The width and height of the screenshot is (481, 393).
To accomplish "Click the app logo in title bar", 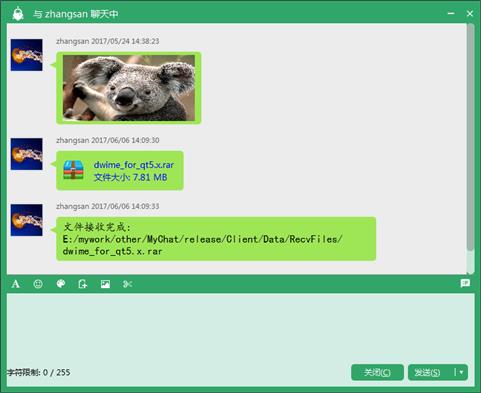I will pyautogui.click(x=18, y=14).
